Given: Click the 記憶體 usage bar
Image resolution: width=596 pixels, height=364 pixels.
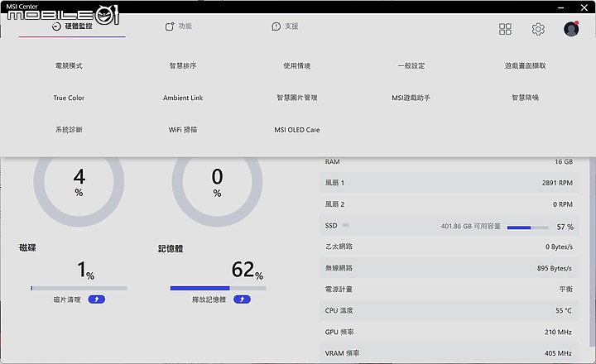Looking at the screenshot, I should pyautogui.click(x=218, y=289).
